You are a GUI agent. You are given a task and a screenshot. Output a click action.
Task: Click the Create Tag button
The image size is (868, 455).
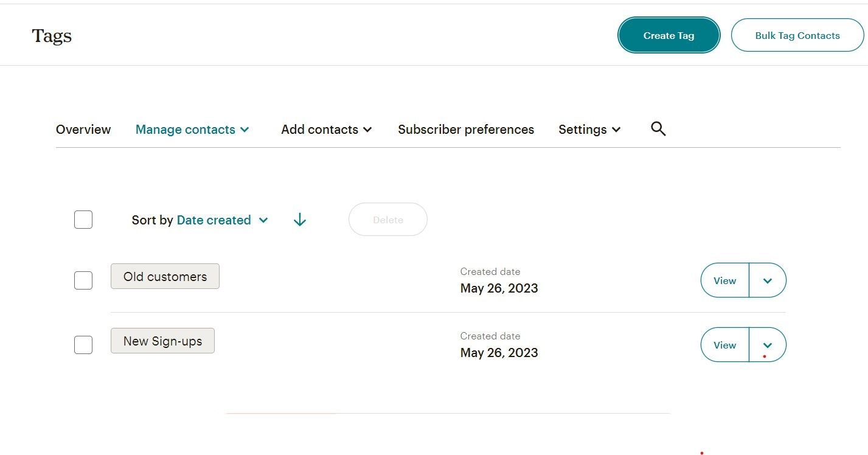[x=668, y=35]
